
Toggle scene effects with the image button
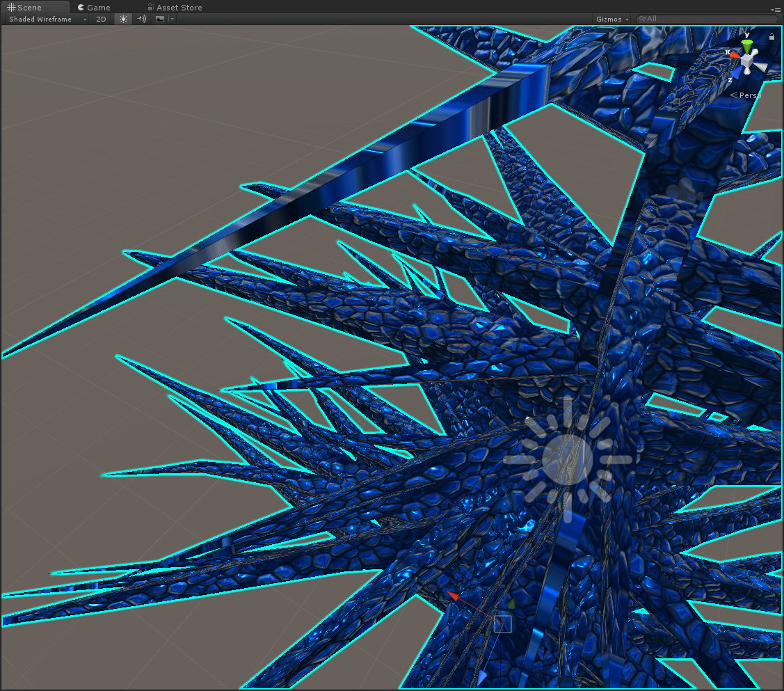point(160,19)
